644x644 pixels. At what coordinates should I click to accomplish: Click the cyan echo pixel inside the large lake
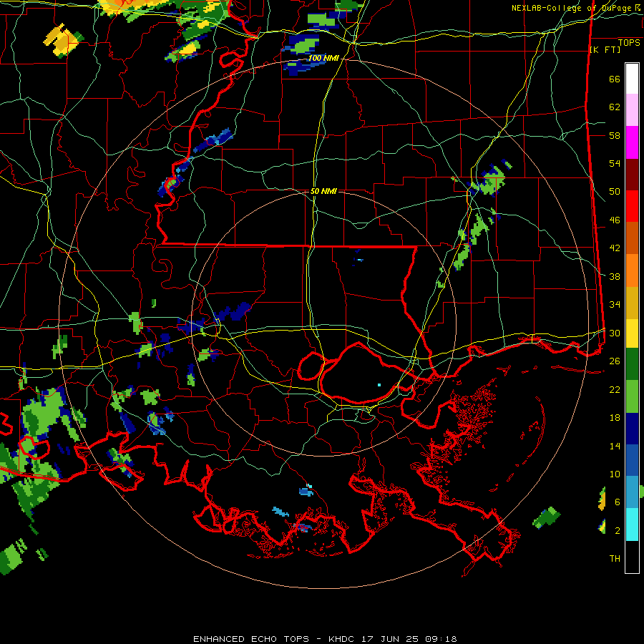pyautogui.click(x=379, y=385)
